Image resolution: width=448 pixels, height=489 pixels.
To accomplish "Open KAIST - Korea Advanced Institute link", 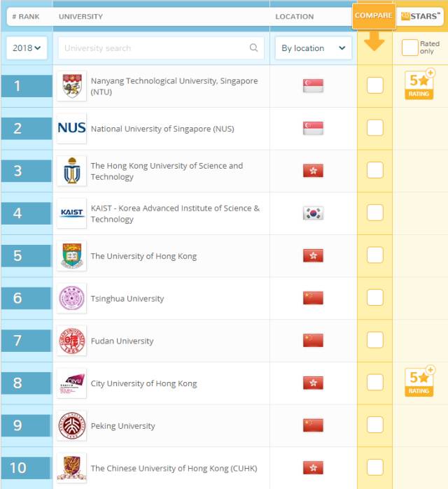I will pyautogui.click(x=175, y=213).
